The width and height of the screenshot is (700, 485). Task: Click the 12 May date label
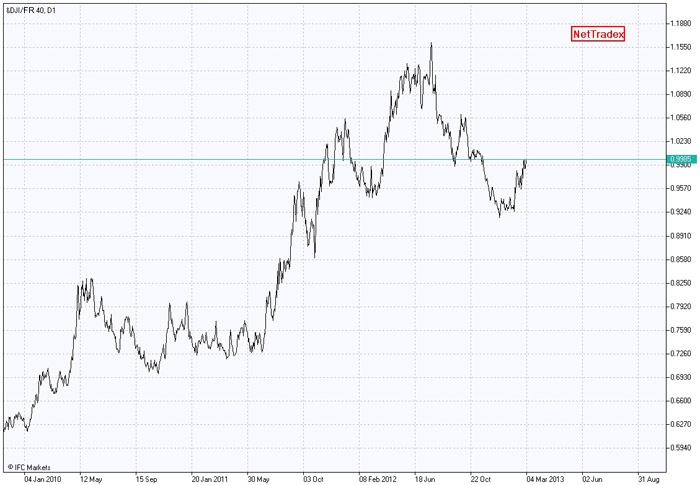point(90,478)
